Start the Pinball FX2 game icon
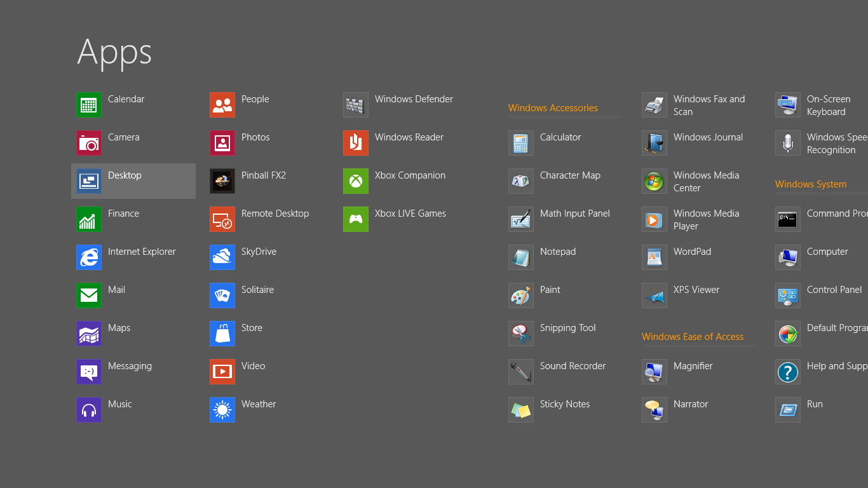Screen dimensions: 868x488 222,181
